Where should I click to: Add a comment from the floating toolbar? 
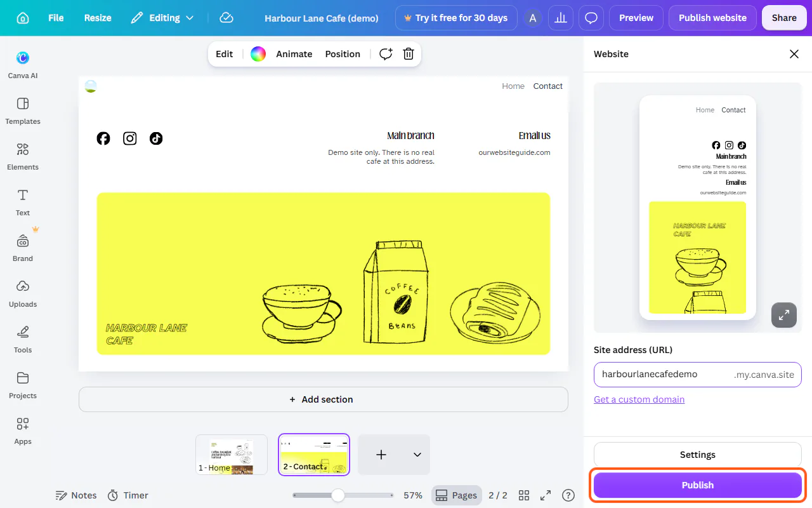[x=386, y=54]
